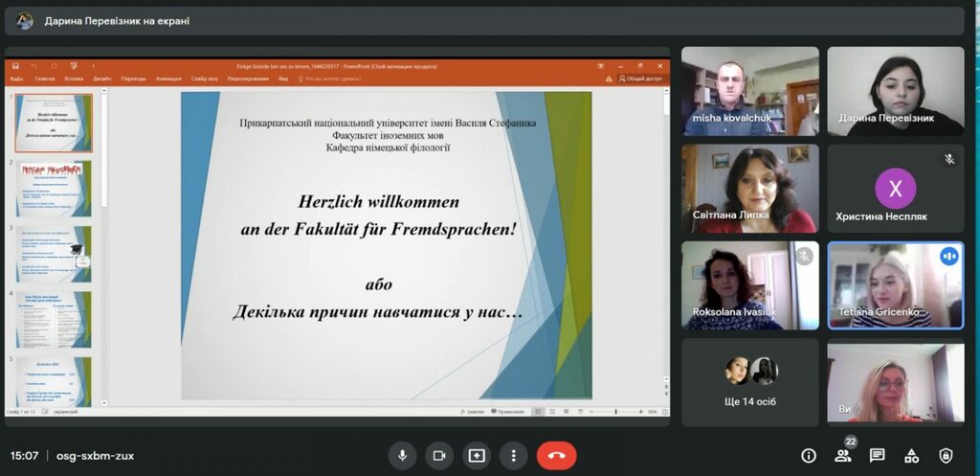Open the Файл menu in PowerPoint
The width and height of the screenshot is (980, 476).
(16, 79)
